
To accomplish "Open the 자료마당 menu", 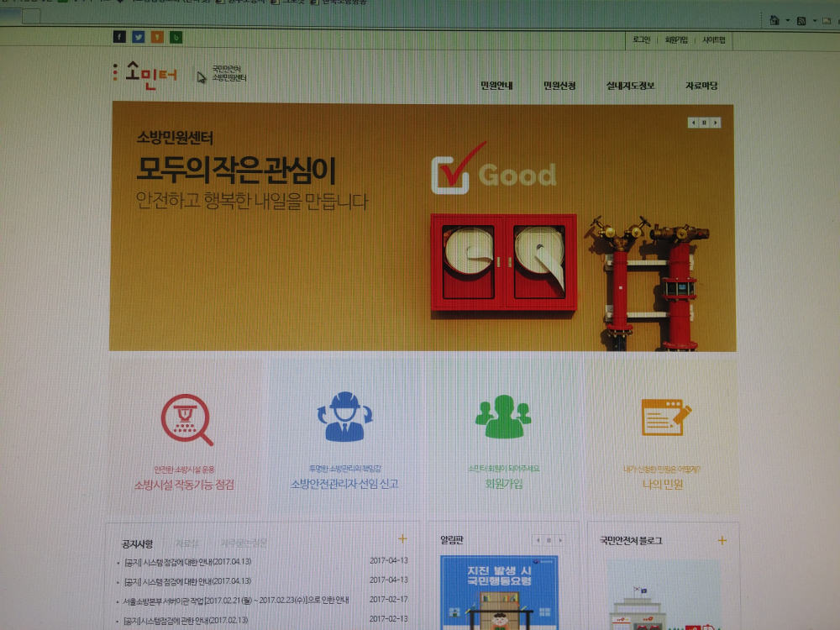I will [x=701, y=84].
